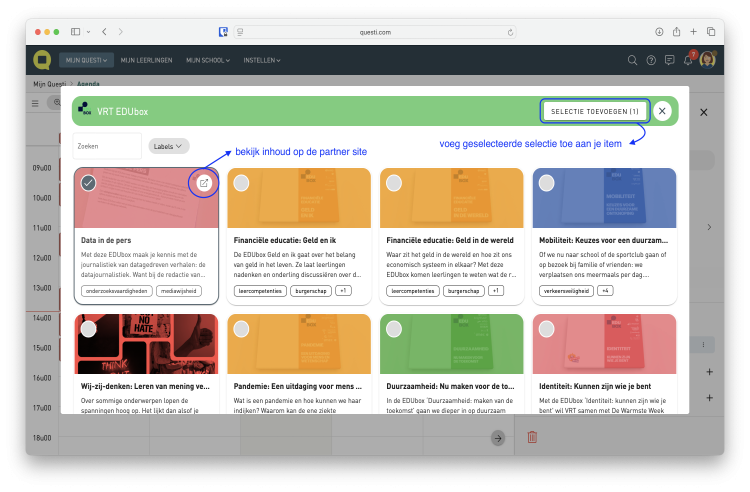Viewport: 750px width, 492px height.
Task: Open Mijn Leerlingen page
Action: click(x=146, y=60)
